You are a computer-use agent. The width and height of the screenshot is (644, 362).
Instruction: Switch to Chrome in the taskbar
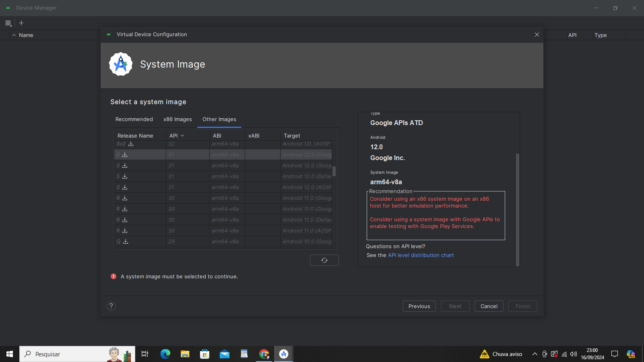click(x=264, y=354)
